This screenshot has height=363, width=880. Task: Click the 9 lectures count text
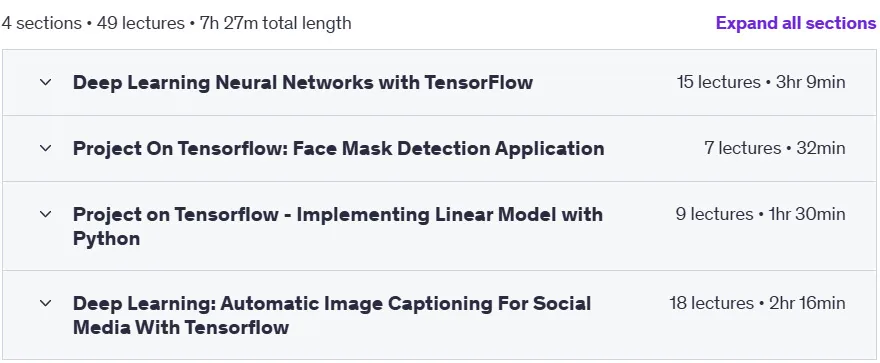click(x=714, y=214)
